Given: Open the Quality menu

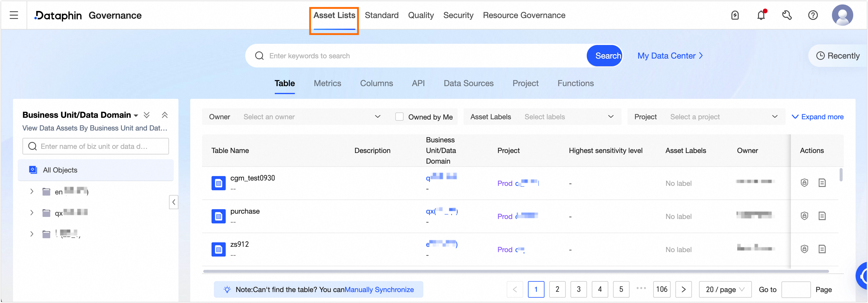Looking at the screenshot, I should tap(420, 15).
